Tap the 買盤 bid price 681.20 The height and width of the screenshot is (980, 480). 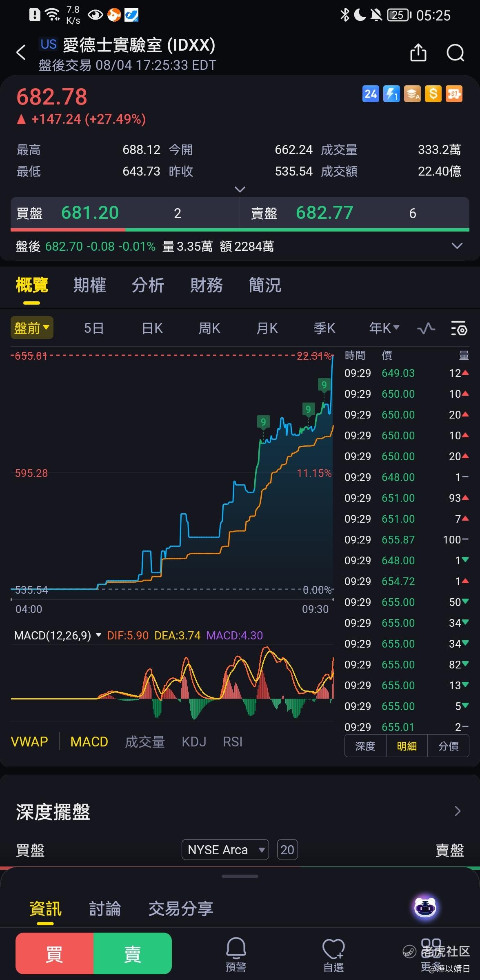coord(90,213)
